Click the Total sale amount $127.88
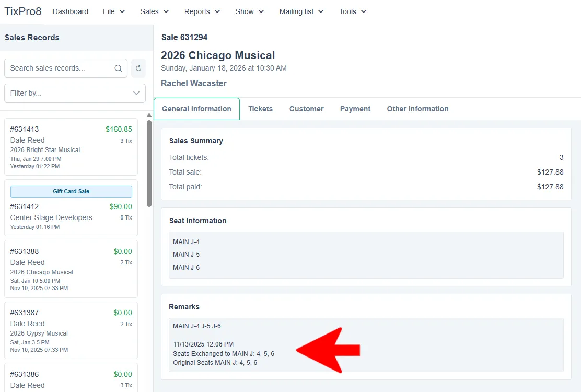 [550, 172]
